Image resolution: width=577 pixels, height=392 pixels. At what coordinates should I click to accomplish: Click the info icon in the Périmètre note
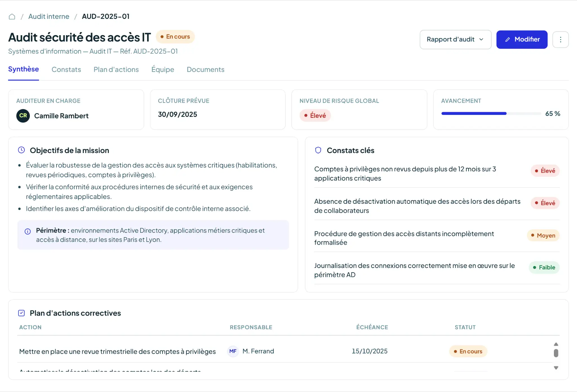28,232
